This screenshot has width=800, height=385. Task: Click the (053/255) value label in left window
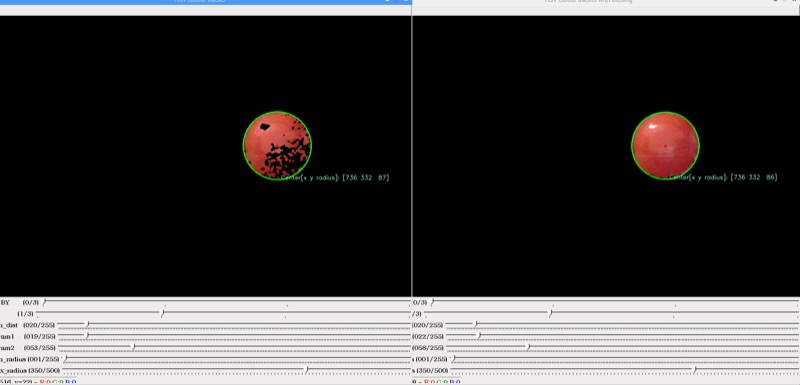[39, 348]
